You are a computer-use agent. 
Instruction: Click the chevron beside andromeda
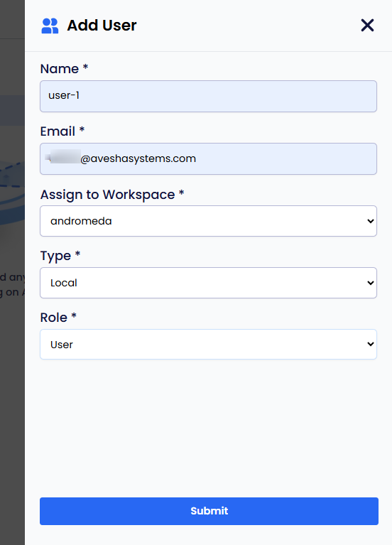371,221
